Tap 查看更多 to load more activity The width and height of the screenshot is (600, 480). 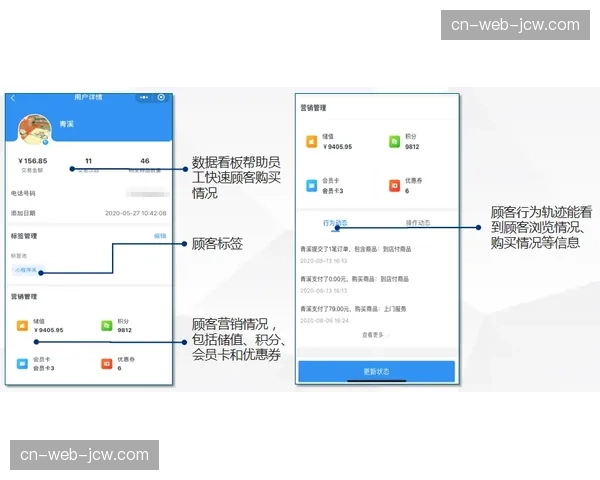[x=372, y=335]
